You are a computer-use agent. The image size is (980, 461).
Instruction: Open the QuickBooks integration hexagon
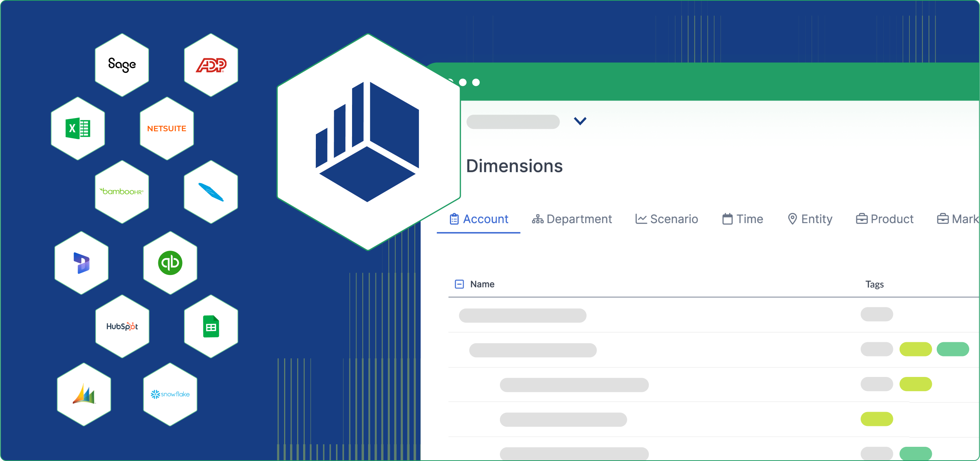(170, 263)
